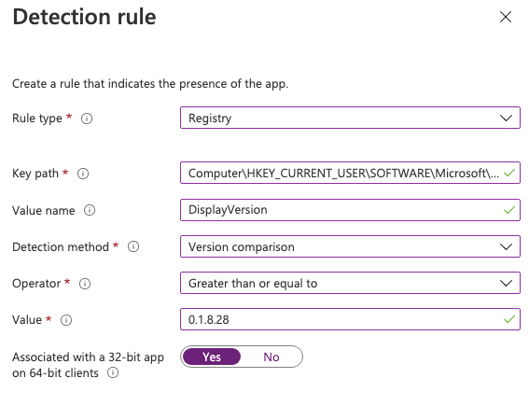Click the Operator dropdown chevron arrow

pyautogui.click(x=506, y=283)
